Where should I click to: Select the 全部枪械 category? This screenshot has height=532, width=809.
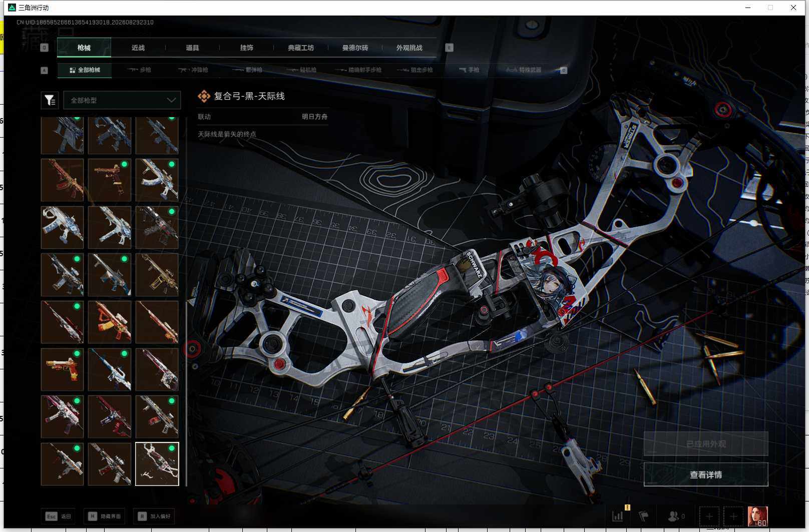[85, 70]
